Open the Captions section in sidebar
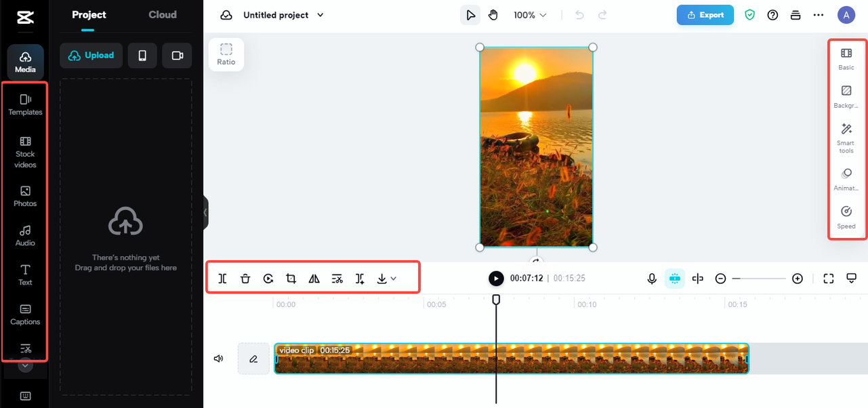This screenshot has height=408, width=868. point(26,314)
